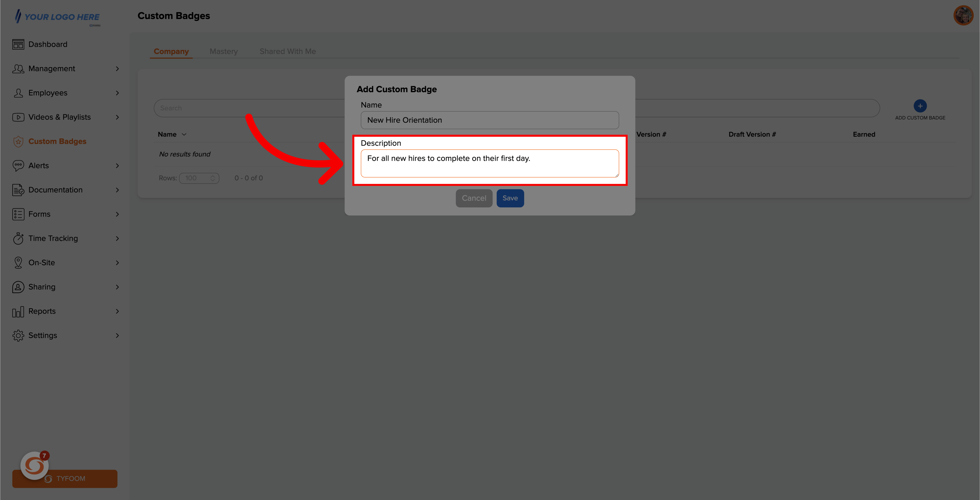This screenshot has height=500, width=980.
Task: Open the Tyfoom swirl notification bubble
Action: pos(35,466)
